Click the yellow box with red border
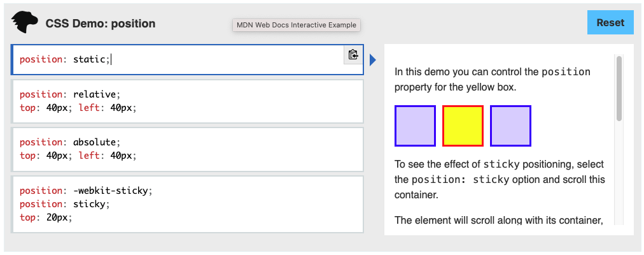This screenshot has width=644, height=255. 463,126
